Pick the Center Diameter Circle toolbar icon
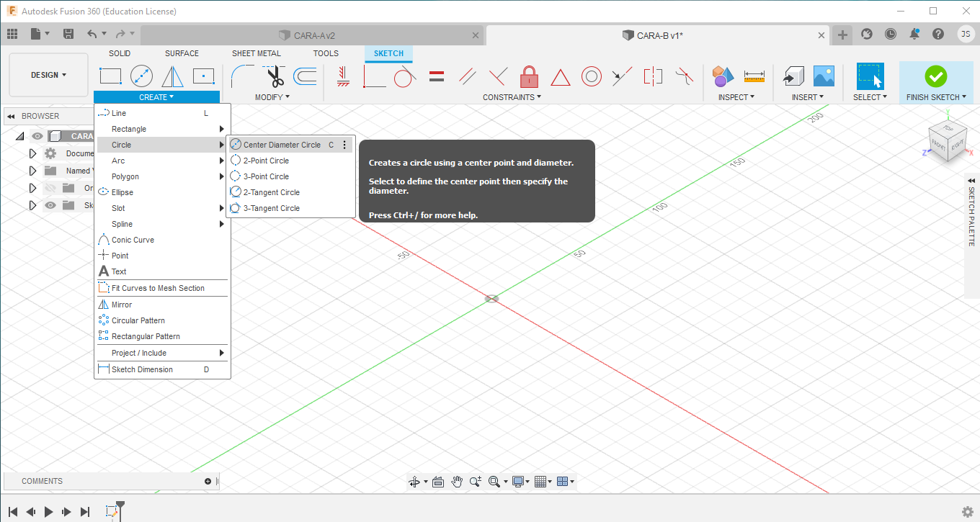Image resolution: width=980 pixels, height=522 pixels. pyautogui.click(x=141, y=76)
